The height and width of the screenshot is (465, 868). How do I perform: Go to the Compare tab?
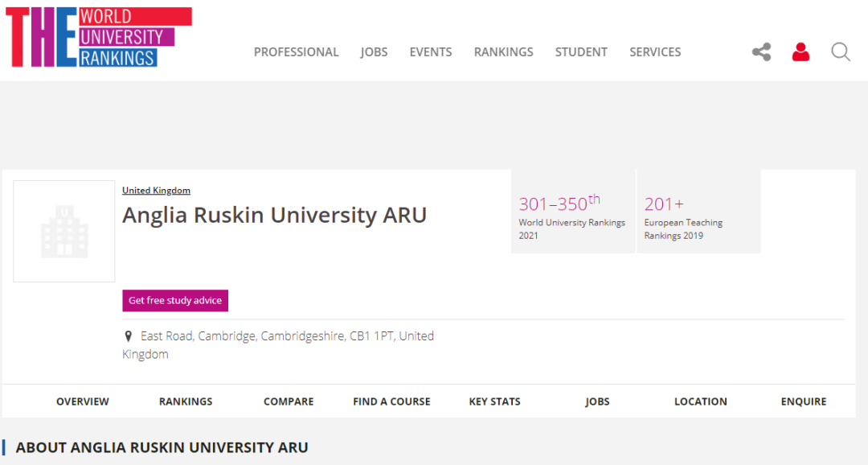[289, 401]
